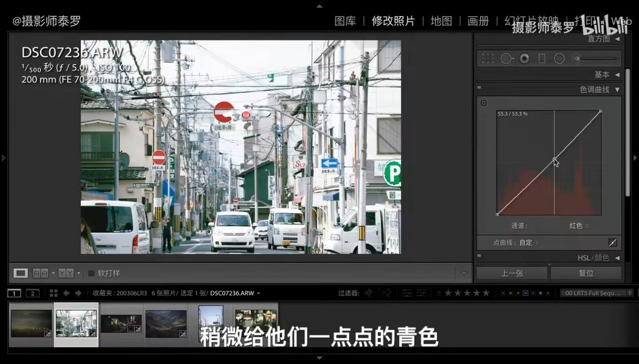This screenshot has height=364, width=639.
Task: Filter by unedited photos crossed sliders icon
Action: click(x=421, y=293)
